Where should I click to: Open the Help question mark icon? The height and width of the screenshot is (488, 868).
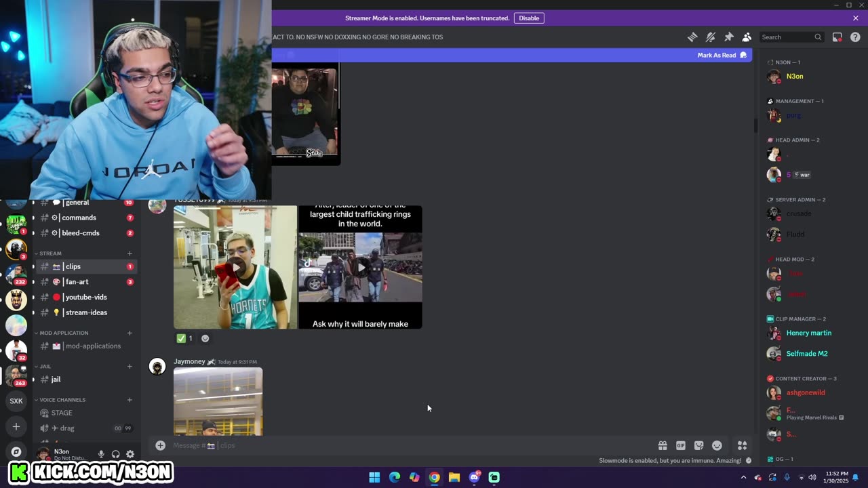click(855, 37)
